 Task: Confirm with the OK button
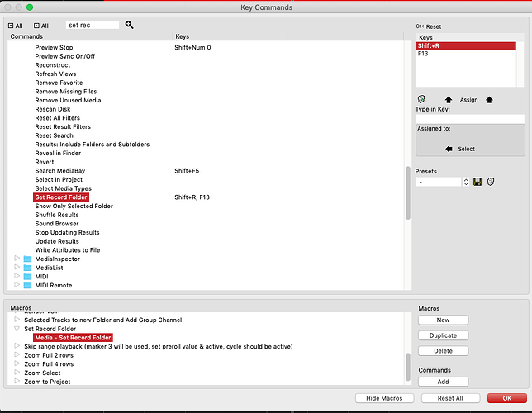507,398
